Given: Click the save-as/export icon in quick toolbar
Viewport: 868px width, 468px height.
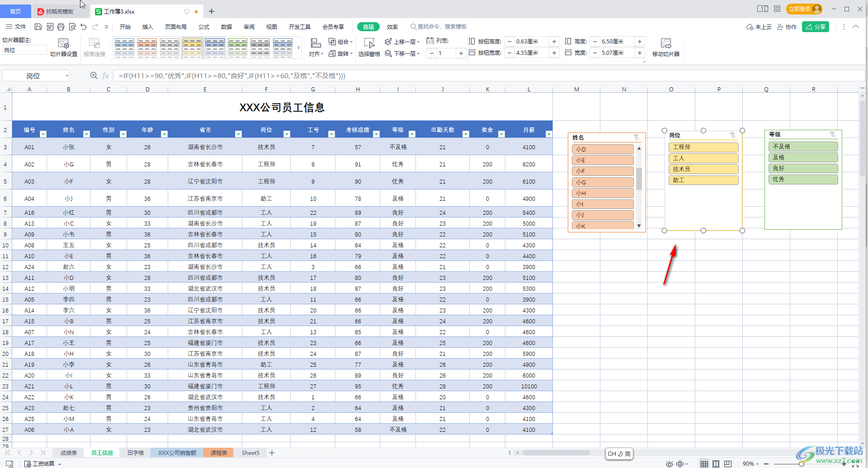Looking at the screenshot, I should click(50, 27).
